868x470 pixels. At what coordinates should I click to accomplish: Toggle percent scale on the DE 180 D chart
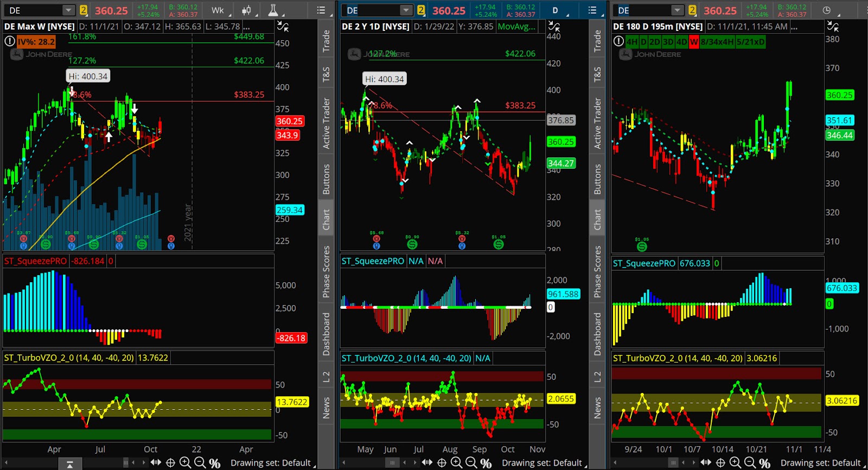click(765, 463)
